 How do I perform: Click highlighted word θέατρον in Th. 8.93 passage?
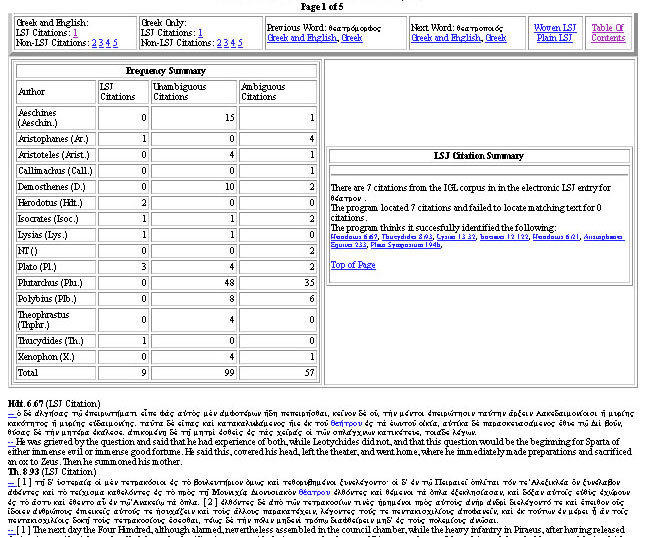[x=314, y=492]
